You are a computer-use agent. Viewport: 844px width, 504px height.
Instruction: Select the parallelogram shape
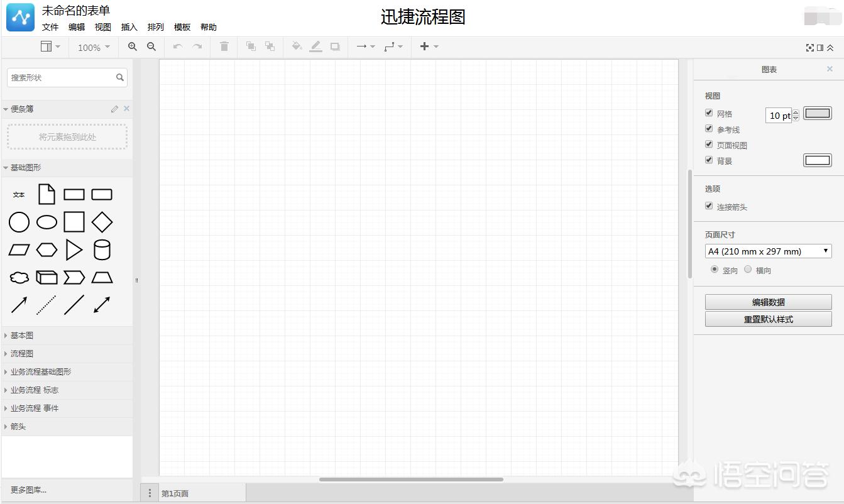tap(19, 250)
